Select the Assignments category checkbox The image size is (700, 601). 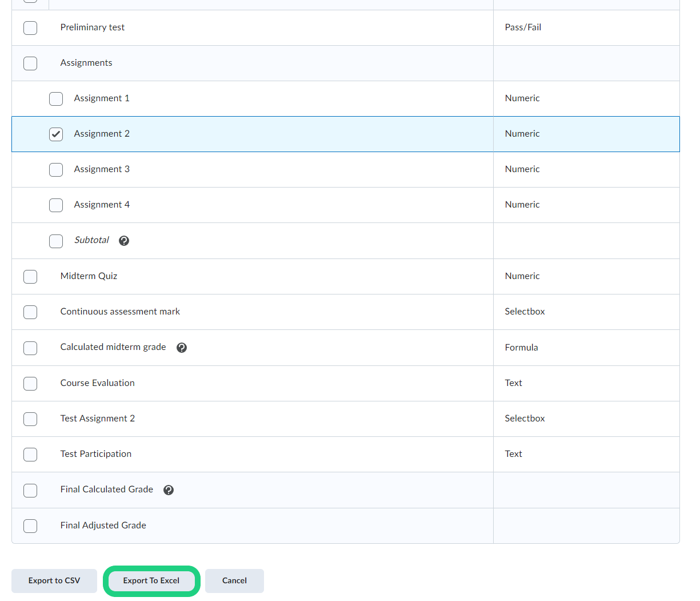point(30,63)
